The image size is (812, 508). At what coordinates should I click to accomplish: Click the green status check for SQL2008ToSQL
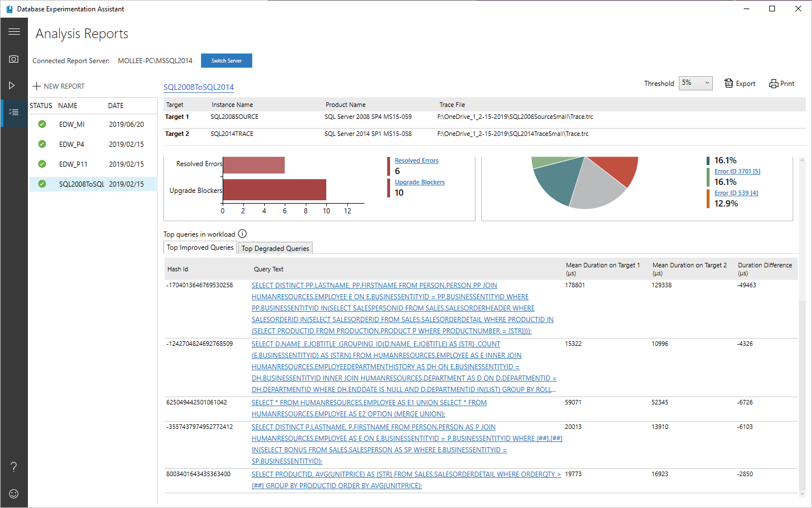[x=42, y=184]
